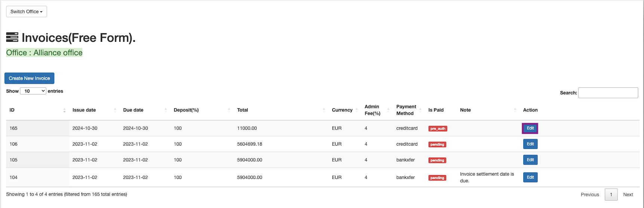
Task: Click the invoices list icon beside the title
Action: (12, 37)
